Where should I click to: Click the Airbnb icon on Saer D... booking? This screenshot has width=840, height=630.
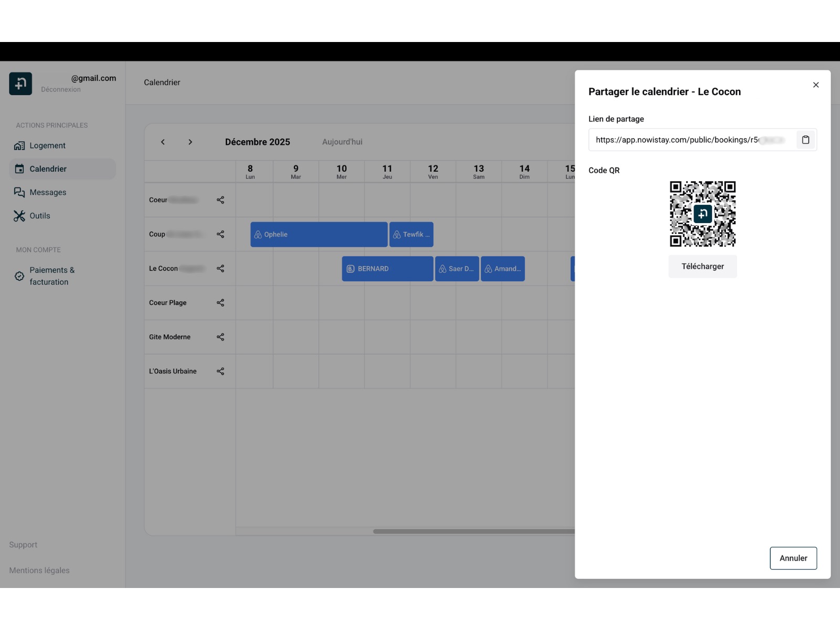tap(443, 269)
